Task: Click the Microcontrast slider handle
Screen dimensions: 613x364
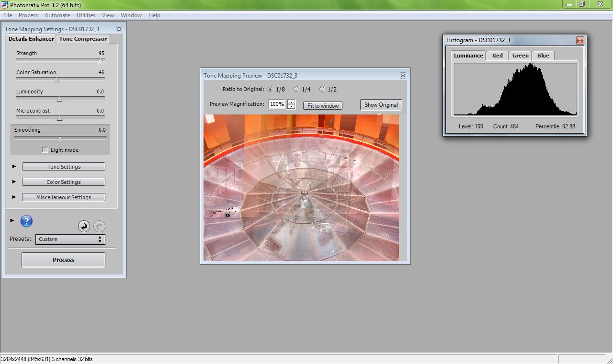Action: point(59,118)
